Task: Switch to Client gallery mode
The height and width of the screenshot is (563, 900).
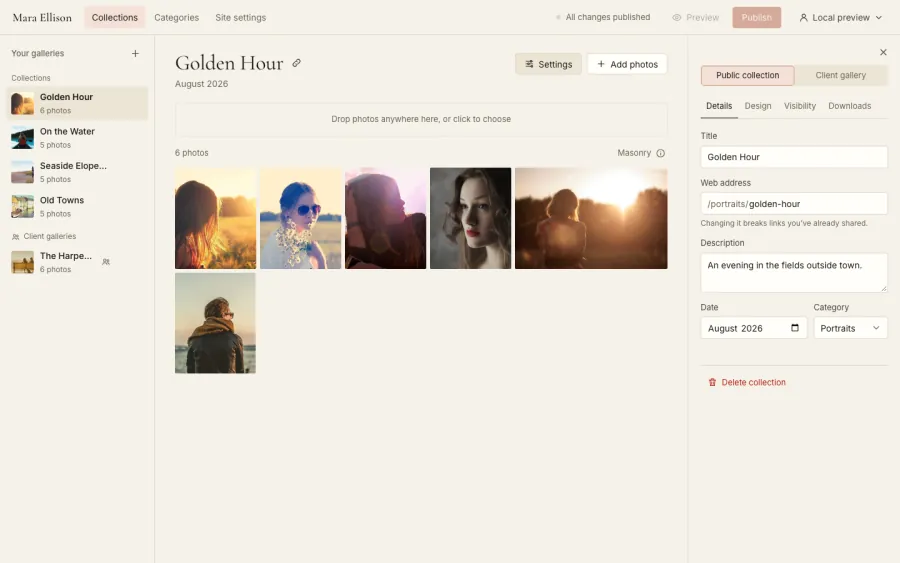Action: click(x=840, y=75)
